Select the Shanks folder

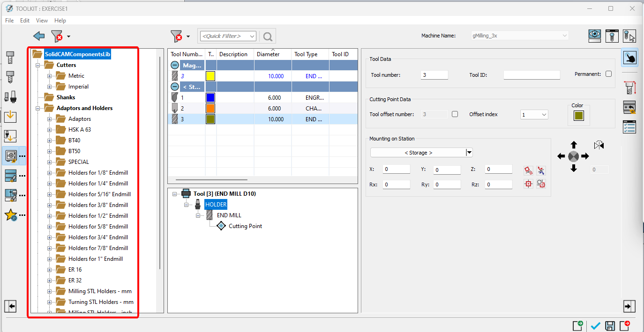[x=66, y=97]
